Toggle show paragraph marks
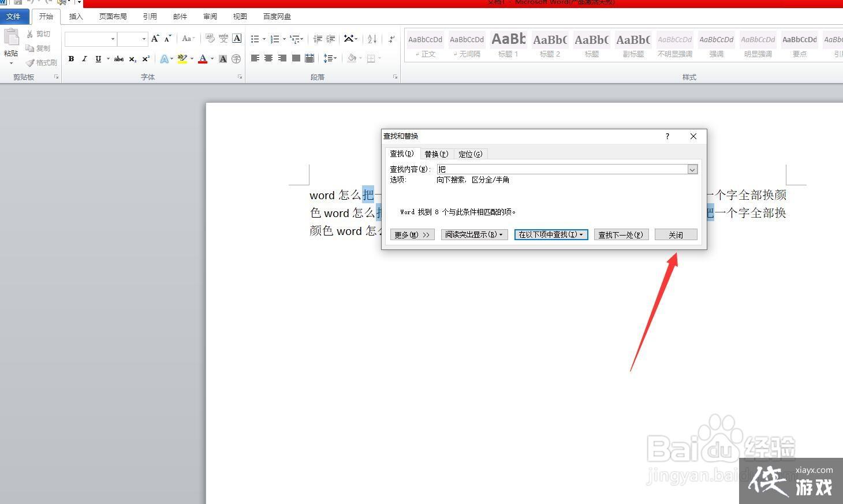The width and height of the screenshot is (843, 504). point(391,39)
